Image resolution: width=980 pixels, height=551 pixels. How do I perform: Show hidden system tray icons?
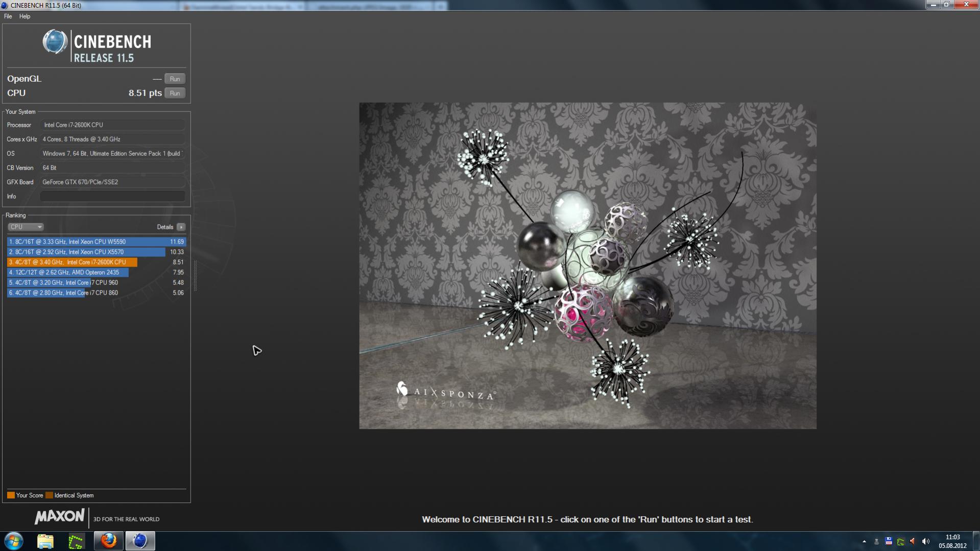click(864, 541)
